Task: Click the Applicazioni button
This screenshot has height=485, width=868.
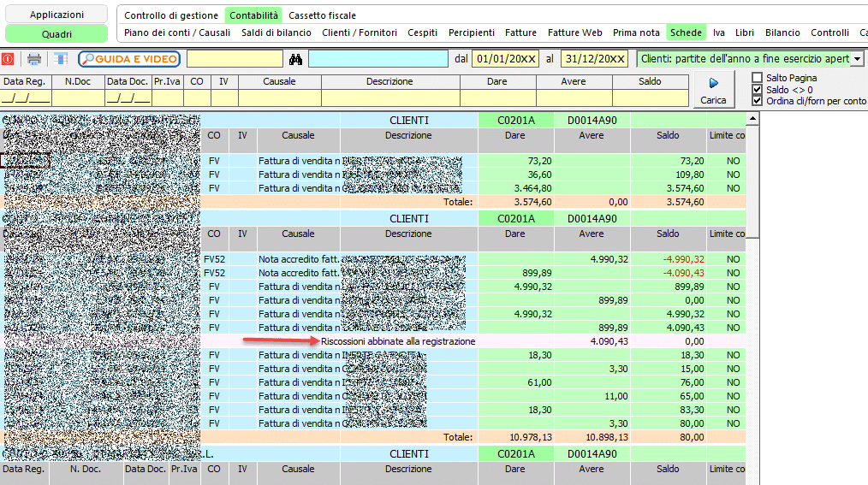Action: point(56,15)
